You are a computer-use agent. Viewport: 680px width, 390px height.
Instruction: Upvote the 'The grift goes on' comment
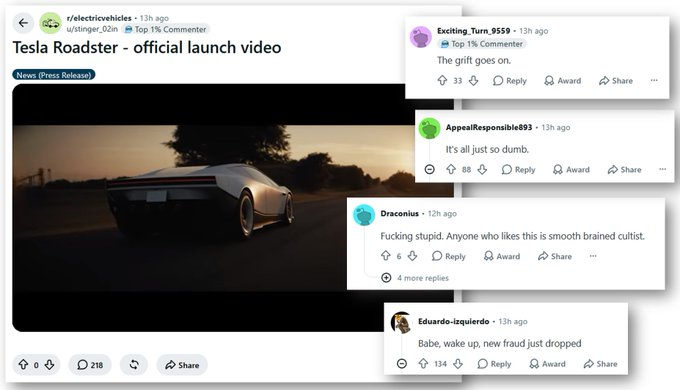442,81
